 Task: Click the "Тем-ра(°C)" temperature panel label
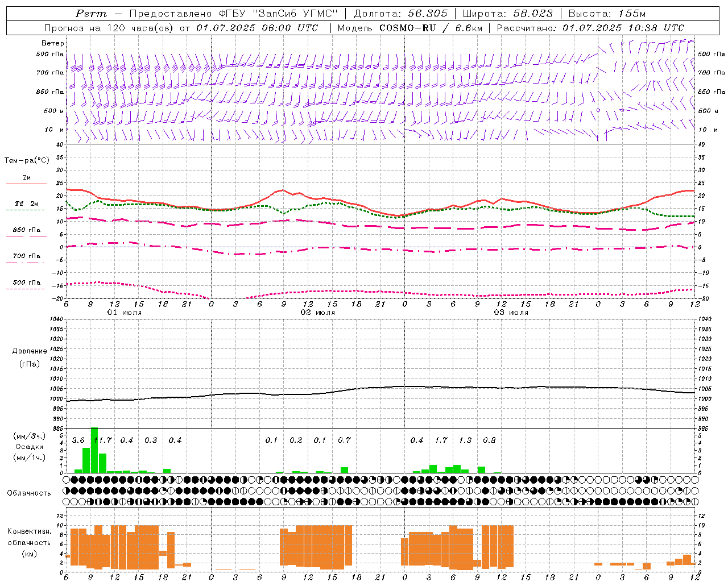(x=27, y=161)
